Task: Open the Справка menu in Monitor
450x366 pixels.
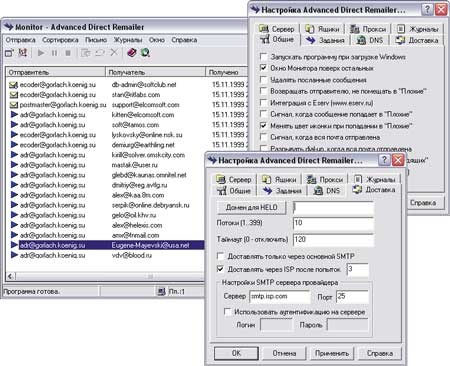Action: click(x=184, y=40)
